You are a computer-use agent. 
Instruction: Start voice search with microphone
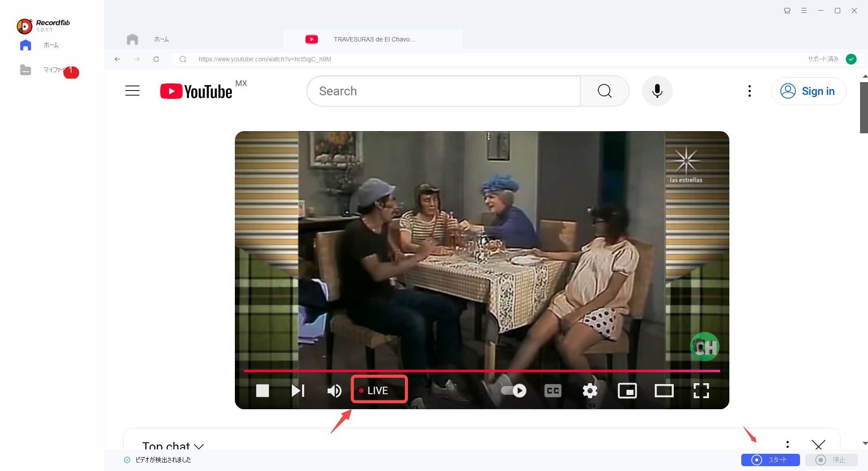[657, 91]
